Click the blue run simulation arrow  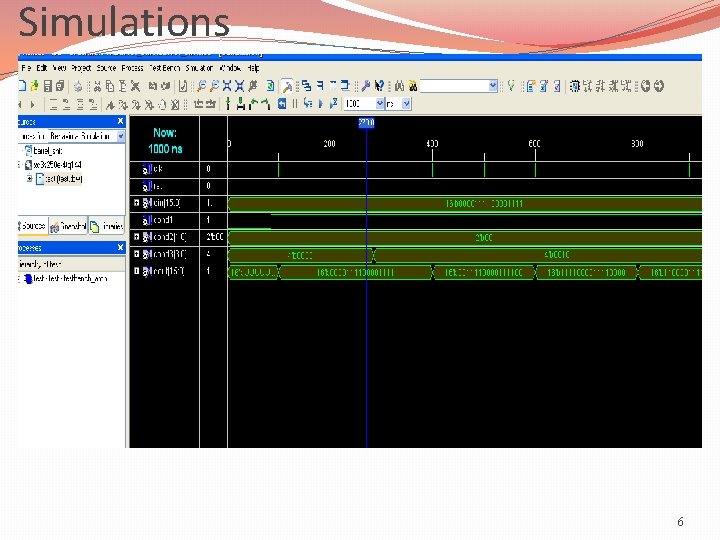point(321,104)
